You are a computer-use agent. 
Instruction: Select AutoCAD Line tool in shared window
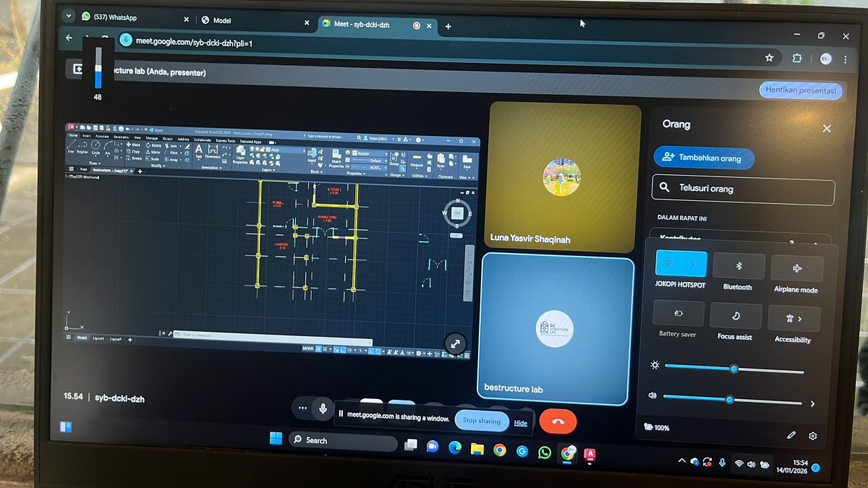tap(72, 147)
